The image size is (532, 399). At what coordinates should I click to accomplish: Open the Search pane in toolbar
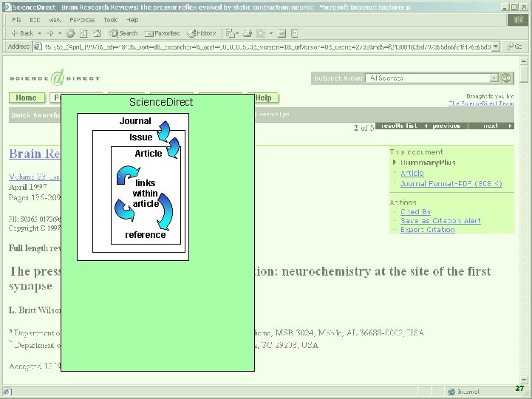coord(123,33)
